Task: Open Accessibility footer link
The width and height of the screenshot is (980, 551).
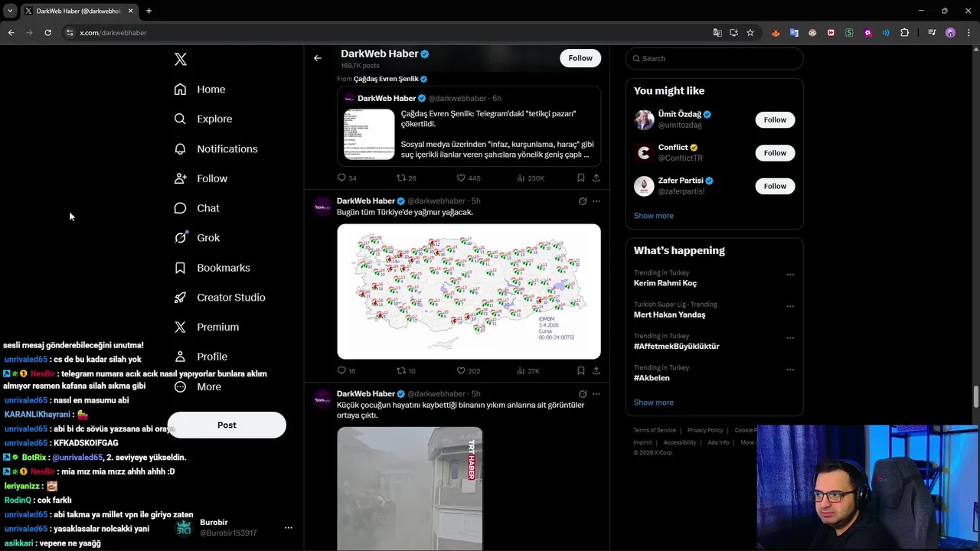Action: pos(680,442)
